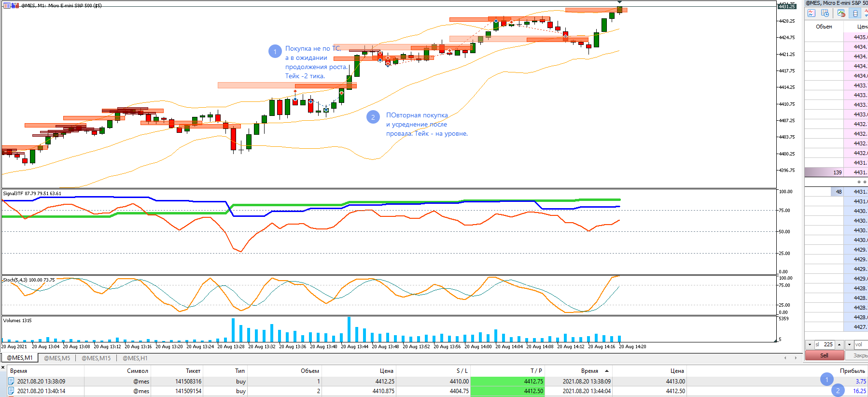Toggle the spread mode icon in DOM toolbar

tap(855, 13)
